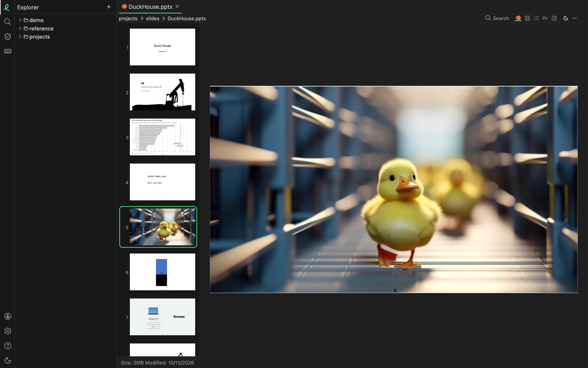Expand the reference folder chevron
This screenshot has width=588, height=368.
pyautogui.click(x=20, y=28)
